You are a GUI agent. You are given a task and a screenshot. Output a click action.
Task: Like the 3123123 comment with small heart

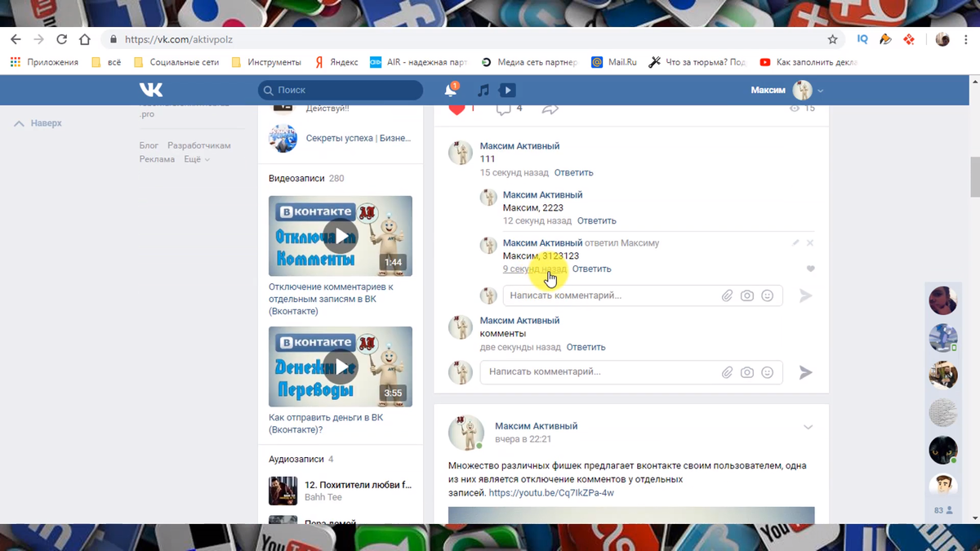(810, 269)
